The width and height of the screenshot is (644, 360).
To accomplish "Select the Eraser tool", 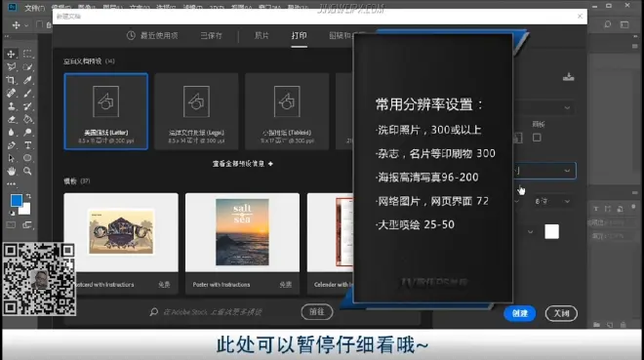I will (11, 119).
